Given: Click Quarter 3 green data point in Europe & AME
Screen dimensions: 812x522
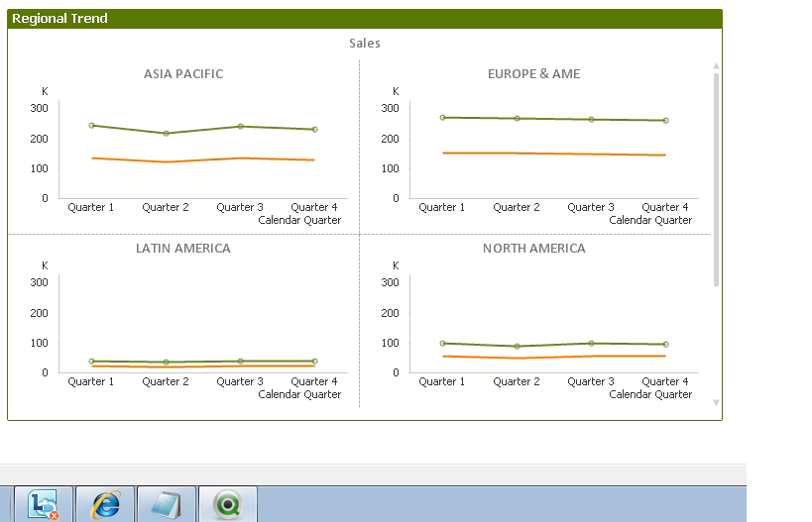Looking at the screenshot, I should 591,120.
